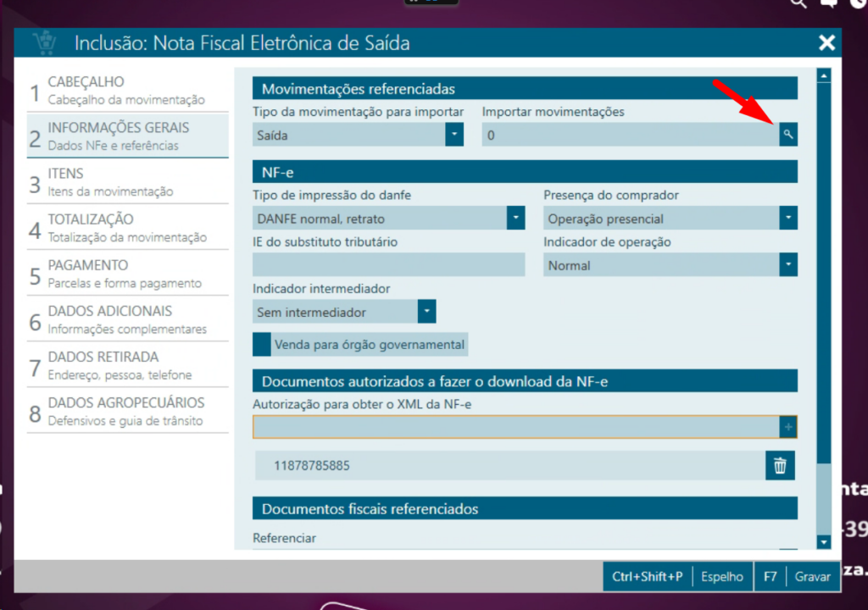Click the plus icon to add XML authorization

788,428
